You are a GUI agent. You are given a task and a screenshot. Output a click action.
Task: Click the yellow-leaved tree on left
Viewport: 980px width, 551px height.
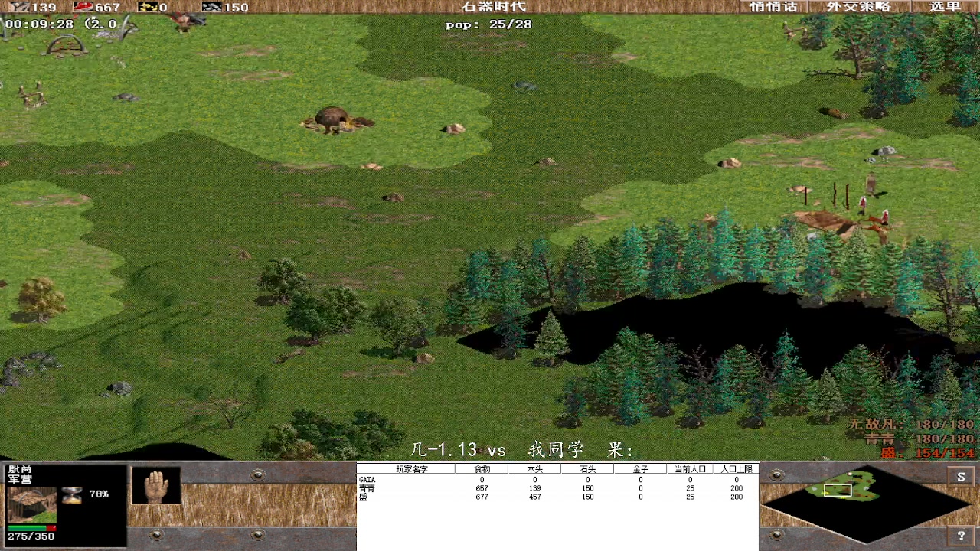pos(40,298)
